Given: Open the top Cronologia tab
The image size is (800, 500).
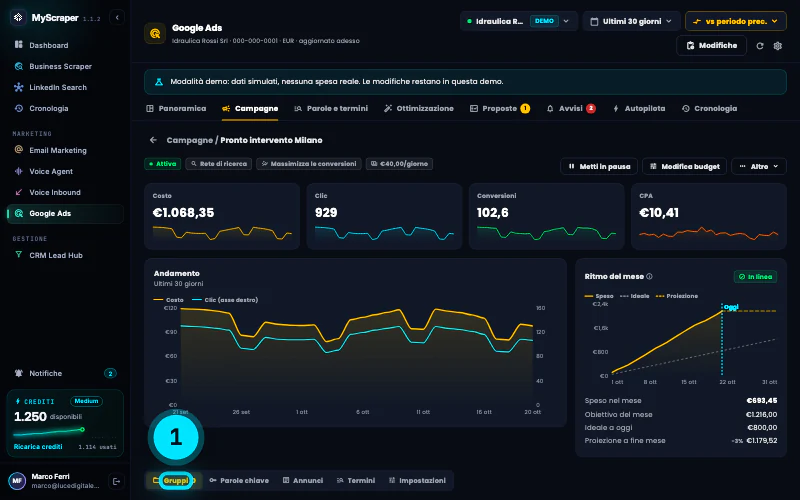Looking at the screenshot, I should click(709, 108).
